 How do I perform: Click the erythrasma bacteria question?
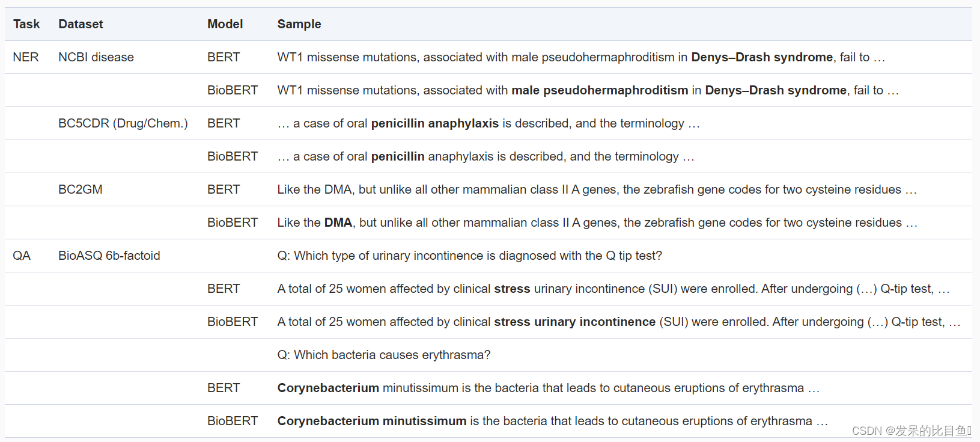(x=384, y=355)
